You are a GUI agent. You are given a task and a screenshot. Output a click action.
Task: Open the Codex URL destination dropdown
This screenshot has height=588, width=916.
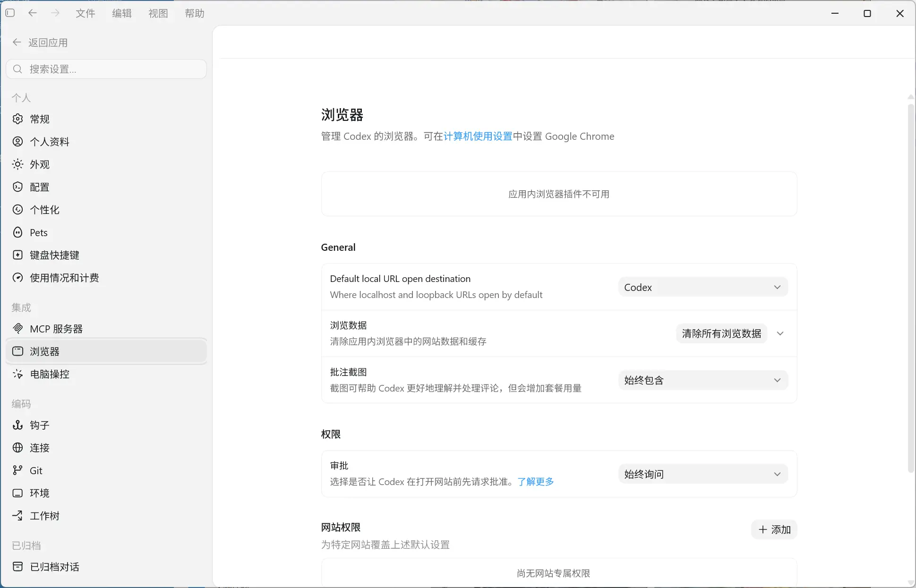pos(703,287)
